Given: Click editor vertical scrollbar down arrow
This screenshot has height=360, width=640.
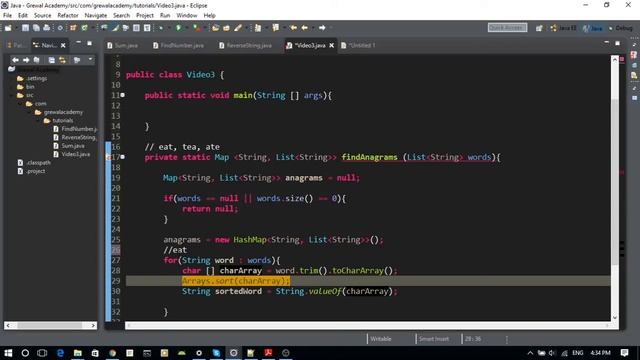Looking at the screenshot, I should 615,317.
